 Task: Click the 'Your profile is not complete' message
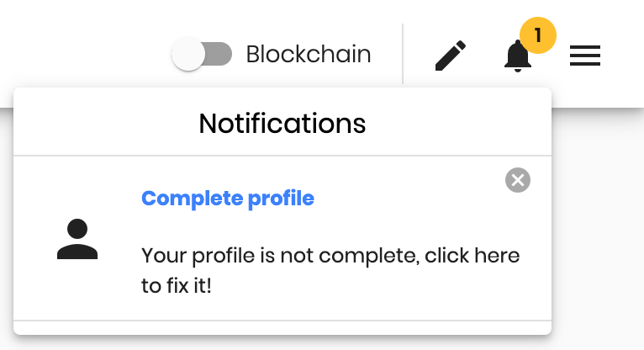[330, 270]
